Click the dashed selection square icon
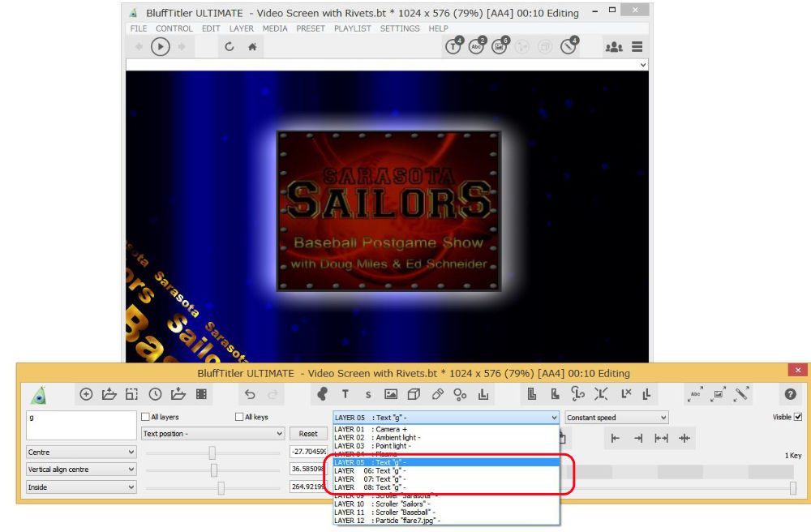The height and width of the screenshot is (532, 811). pyautogui.click(x=132, y=394)
